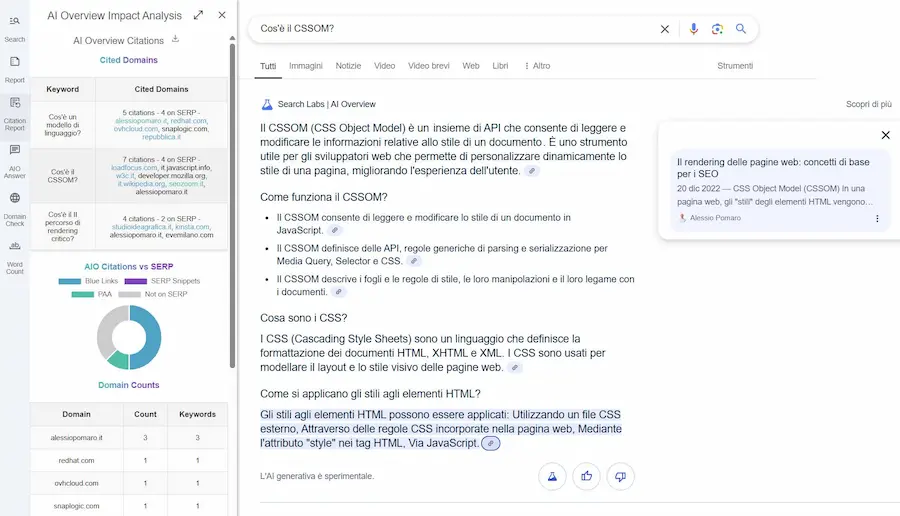This screenshot has width=900, height=516.
Task: Toggle the PAA legend entry
Action: (x=92, y=294)
